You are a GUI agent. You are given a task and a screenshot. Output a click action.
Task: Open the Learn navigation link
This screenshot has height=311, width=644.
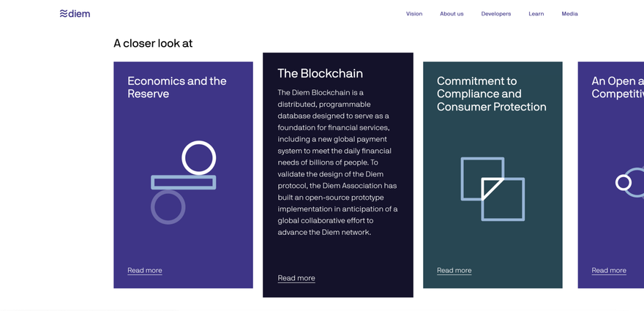(536, 14)
